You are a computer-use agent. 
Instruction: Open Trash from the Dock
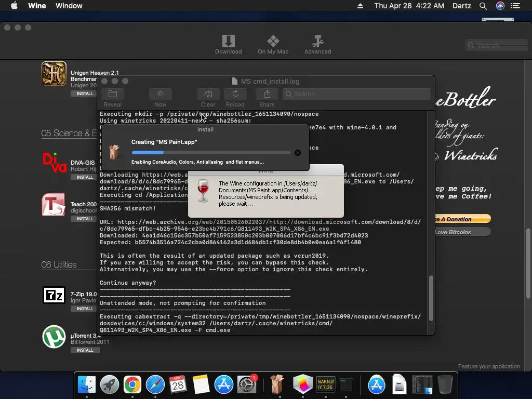point(445,384)
